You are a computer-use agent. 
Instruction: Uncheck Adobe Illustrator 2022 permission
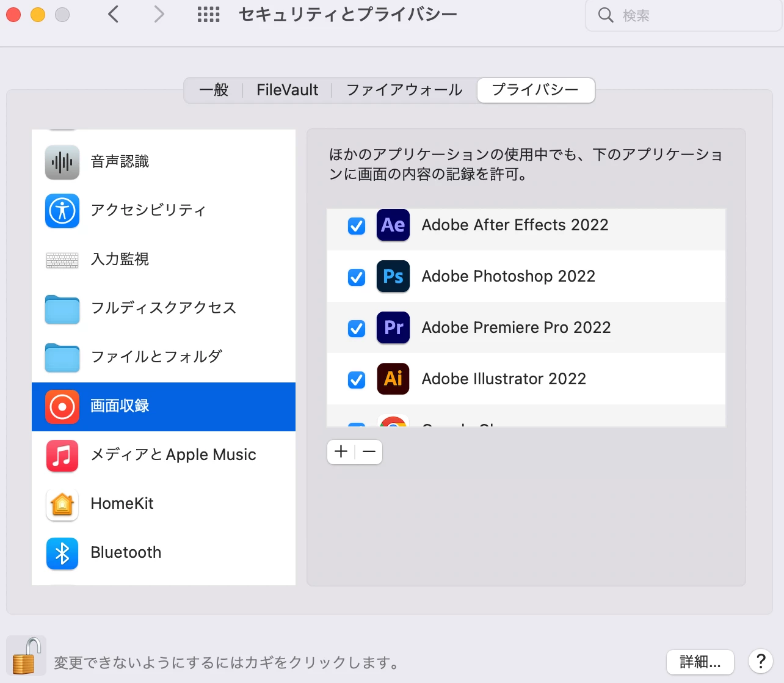pos(357,380)
